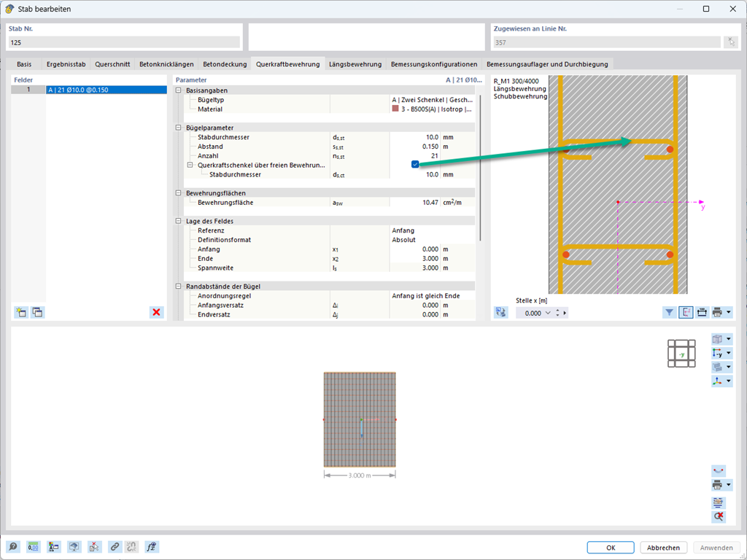Image resolution: width=747 pixels, height=560 pixels.
Task: Open the render mode dropdown arrow
Action: 729,367
